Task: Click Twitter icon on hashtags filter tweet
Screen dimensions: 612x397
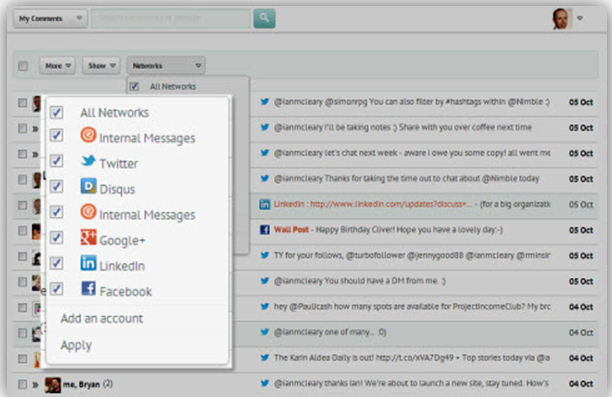Action: [265, 101]
